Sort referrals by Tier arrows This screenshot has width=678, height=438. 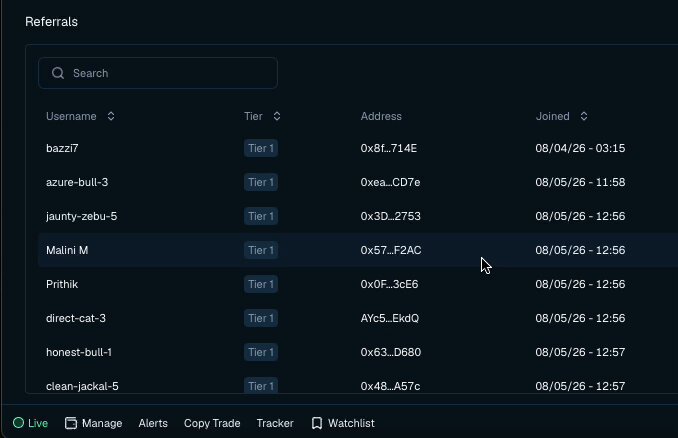click(x=277, y=116)
